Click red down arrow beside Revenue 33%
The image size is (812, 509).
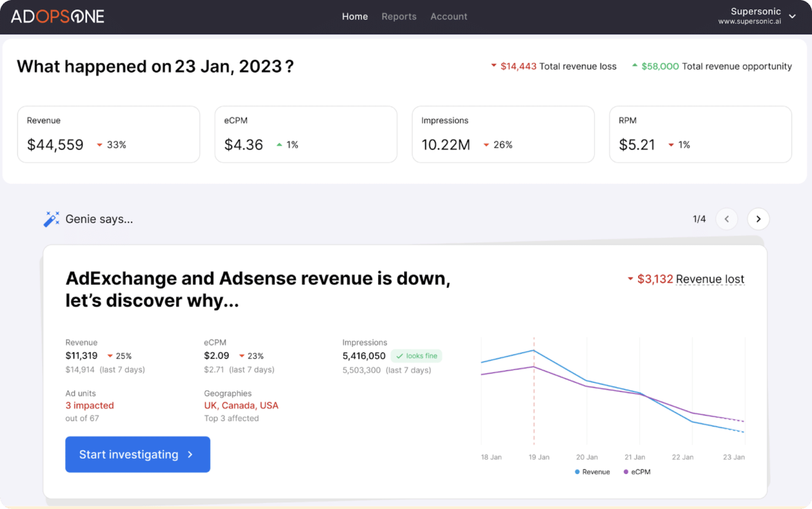tap(100, 145)
